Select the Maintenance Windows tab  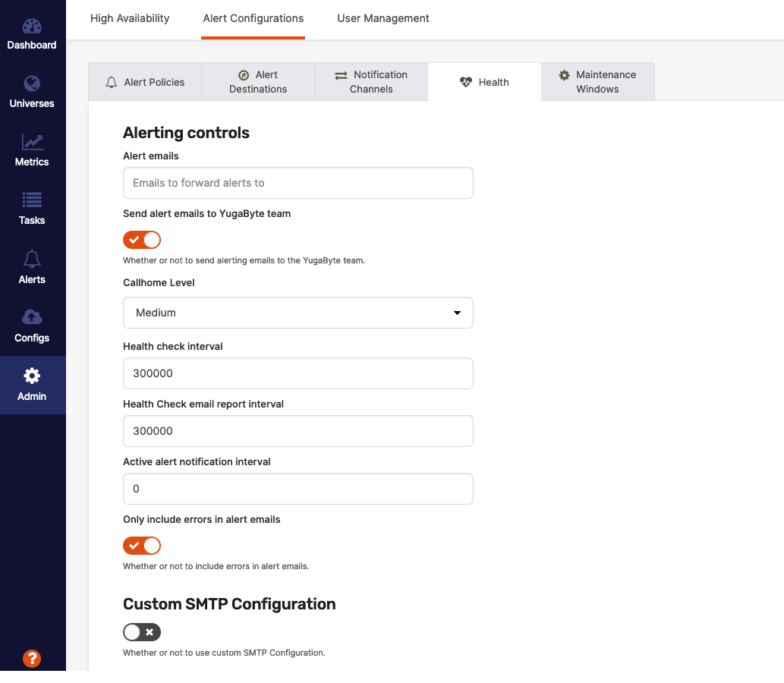click(x=597, y=82)
